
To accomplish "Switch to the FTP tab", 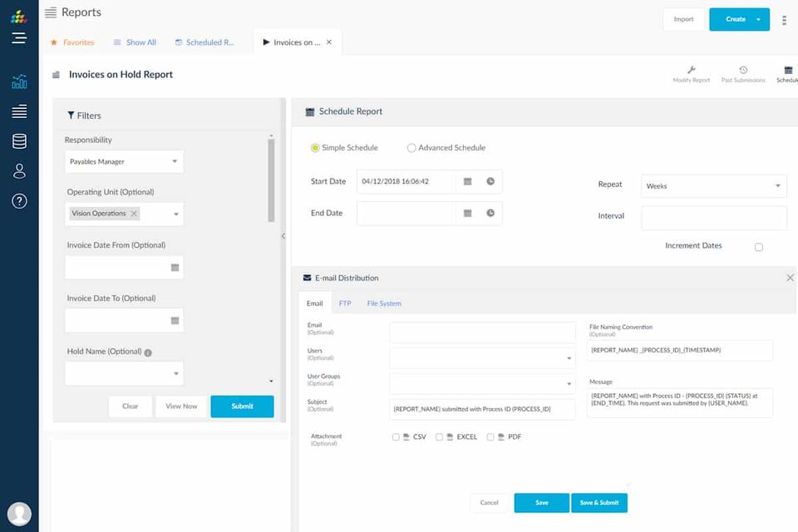I will [x=345, y=303].
